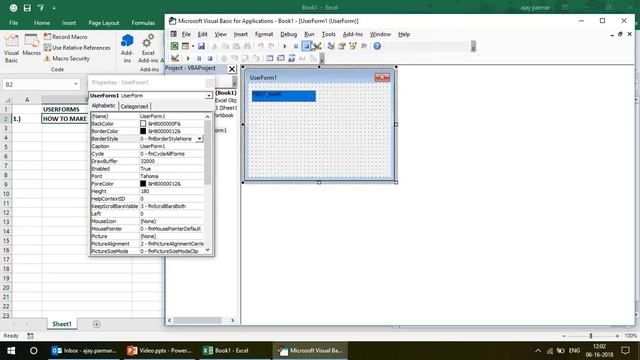
Task: Switch to the Categorized properties tab
Action: coord(134,106)
